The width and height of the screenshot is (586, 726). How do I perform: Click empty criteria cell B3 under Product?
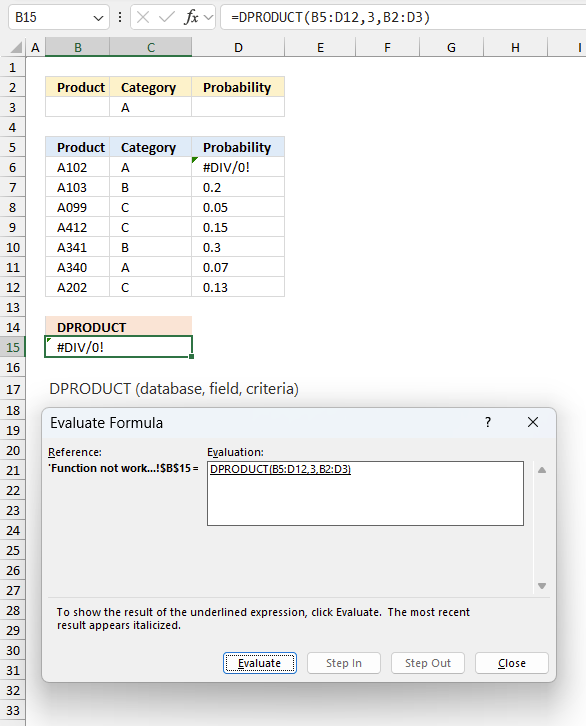pos(78,107)
